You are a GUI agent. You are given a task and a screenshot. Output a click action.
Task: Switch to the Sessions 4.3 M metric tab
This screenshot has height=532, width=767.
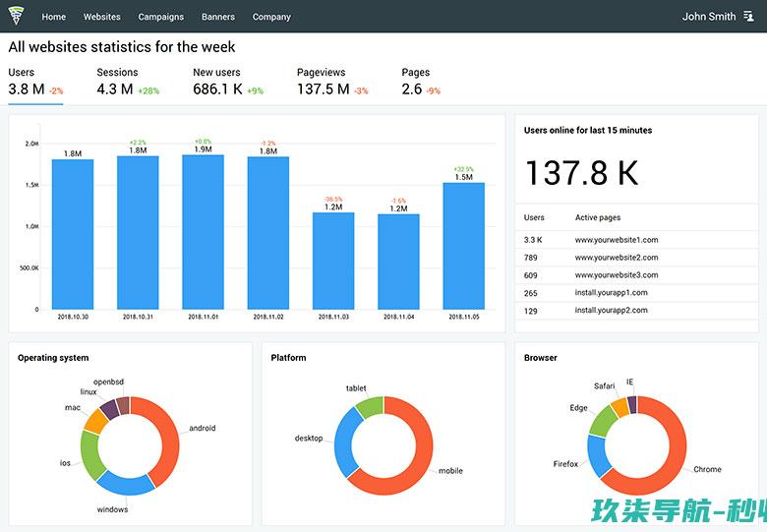click(x=128, y=82)
